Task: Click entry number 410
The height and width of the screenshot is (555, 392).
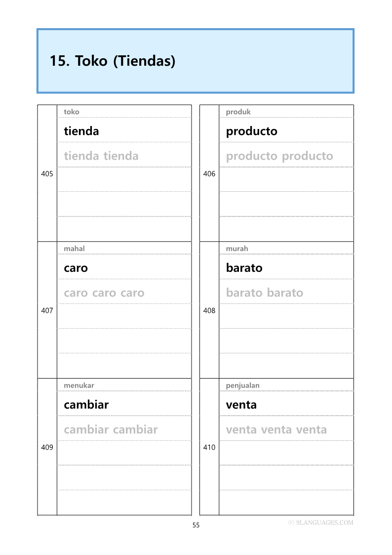Action: [x=209, y=447]
